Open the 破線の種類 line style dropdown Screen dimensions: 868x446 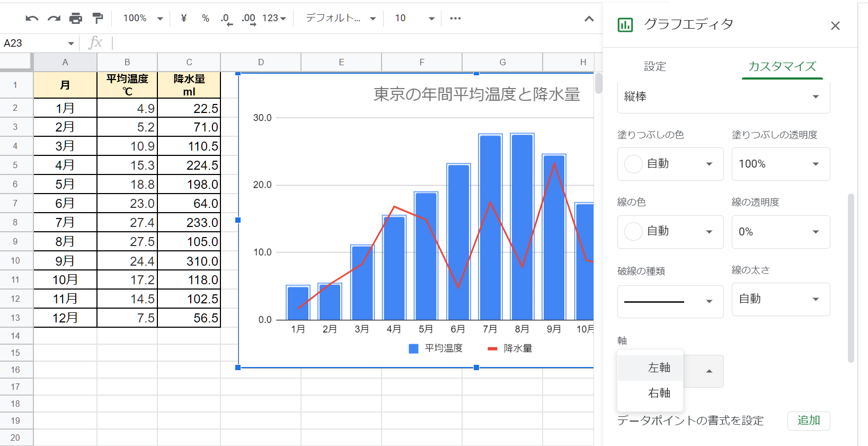670,301
